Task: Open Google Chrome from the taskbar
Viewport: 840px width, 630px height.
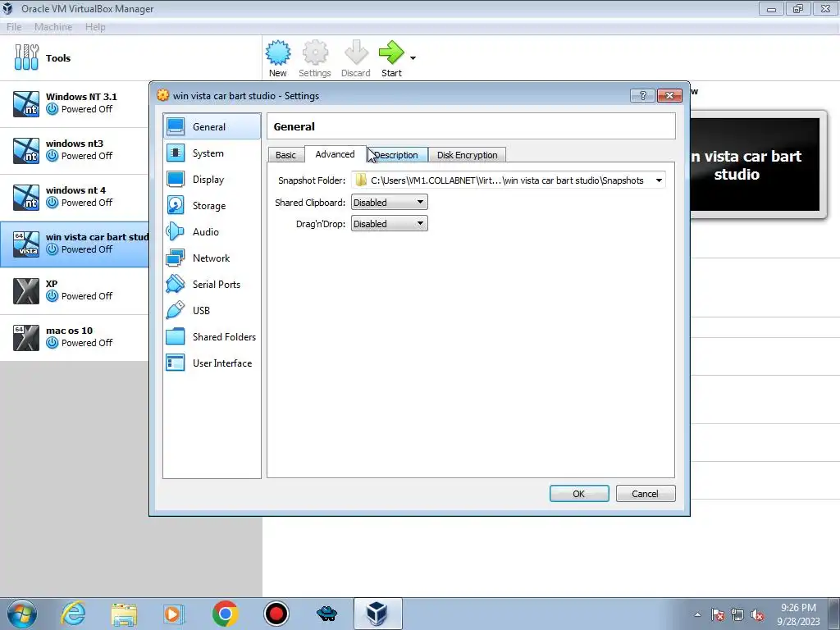Action: [225, 614]
